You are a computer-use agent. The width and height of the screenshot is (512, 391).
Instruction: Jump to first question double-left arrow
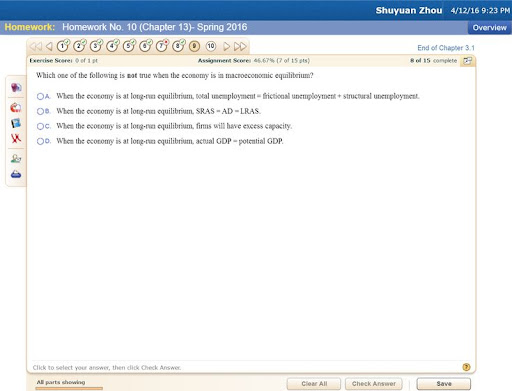point(36,46)
